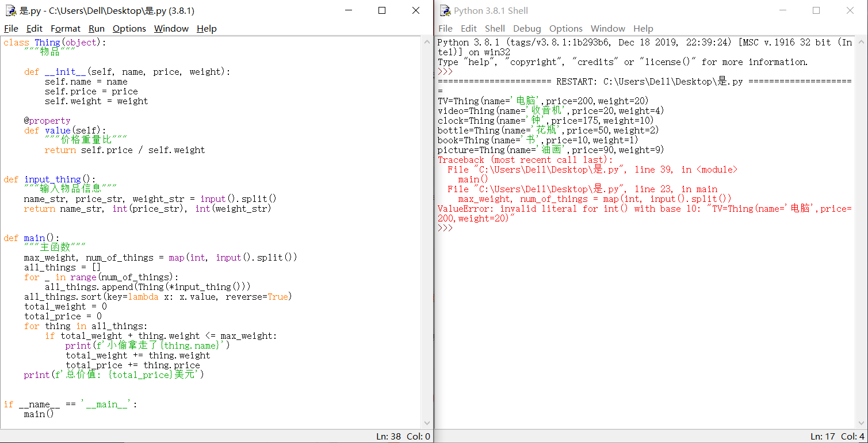Click the 'def main():' line in editor
Image resolution: width=868 pixels, height=443 pixels.
pyautogui.click(x=31, y=238)
